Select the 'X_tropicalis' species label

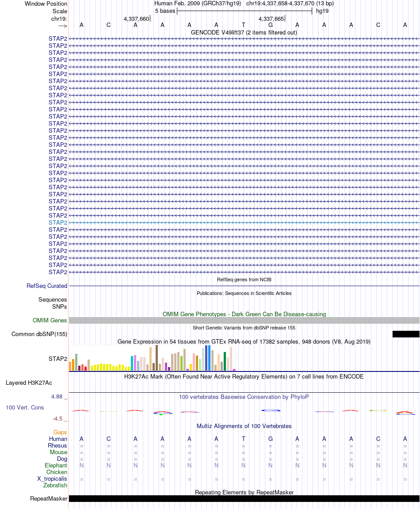(52, 479)
